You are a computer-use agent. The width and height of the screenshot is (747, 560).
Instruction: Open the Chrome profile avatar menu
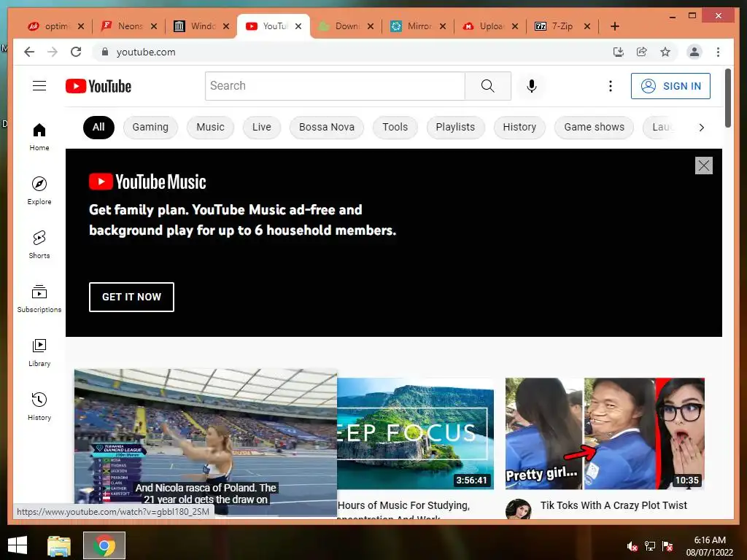click(694, 52)
